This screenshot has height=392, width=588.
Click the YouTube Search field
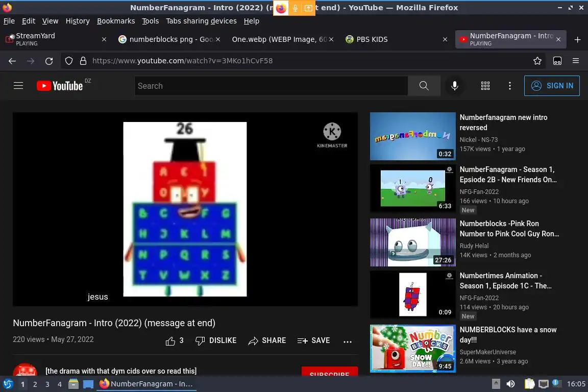click(271, 86)
